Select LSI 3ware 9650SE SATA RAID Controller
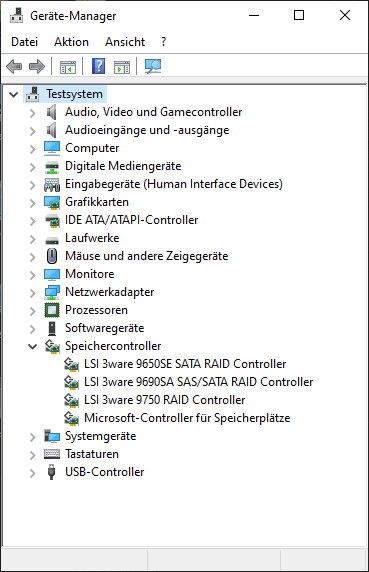 click(x=185, y=364)
